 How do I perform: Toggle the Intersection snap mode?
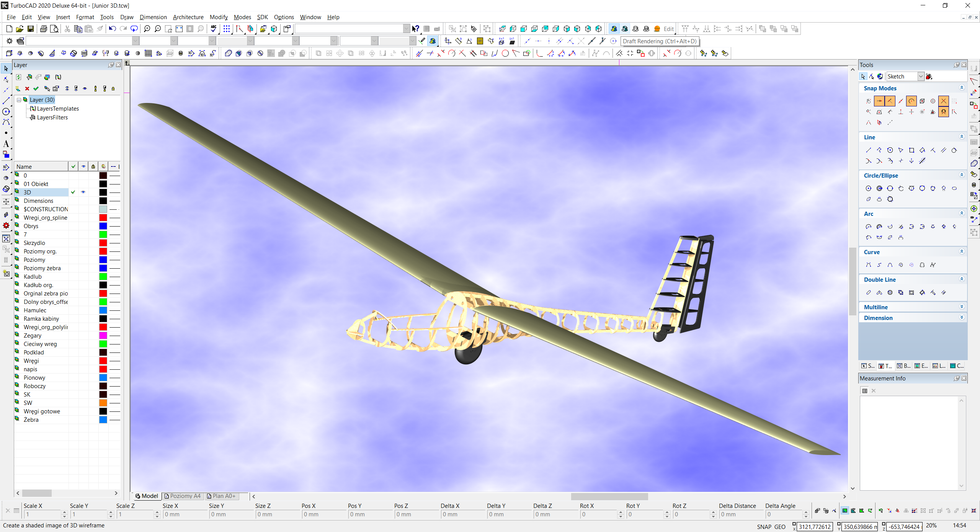[944, 101]
